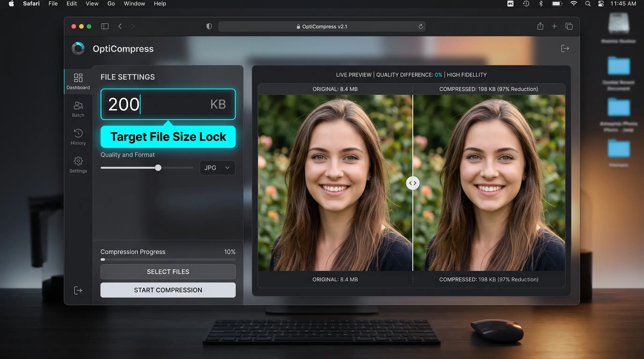This screenshot has height=359, width=644.
Task: Open the Apple menu
Action: coord(11,4)
